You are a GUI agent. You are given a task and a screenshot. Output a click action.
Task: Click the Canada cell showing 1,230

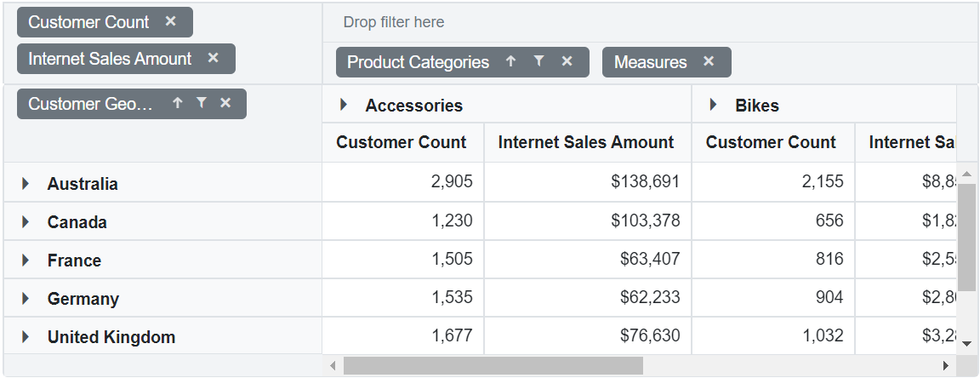[403, 220]
